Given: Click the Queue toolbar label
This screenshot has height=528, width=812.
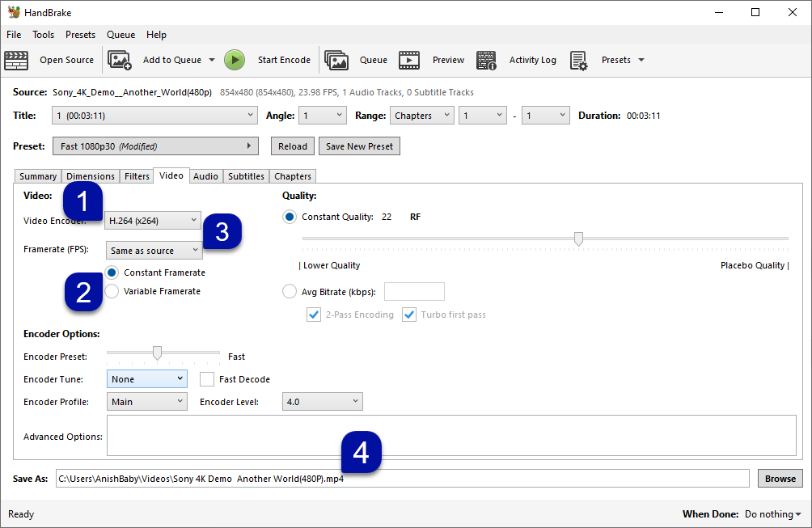Looking at the screenshot, I should coord(374,60).
